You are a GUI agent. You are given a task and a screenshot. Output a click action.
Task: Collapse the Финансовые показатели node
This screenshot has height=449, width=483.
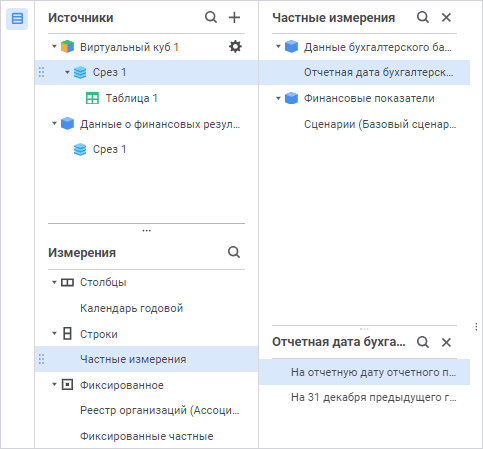click(x=278, y=98)
